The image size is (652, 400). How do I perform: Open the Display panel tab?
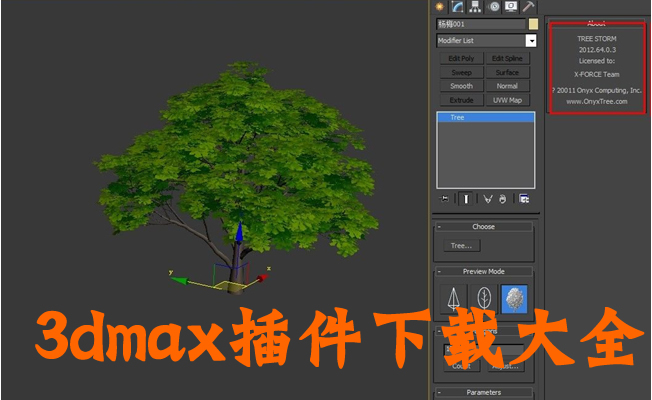pyautogui.click(x=511, y=7)
